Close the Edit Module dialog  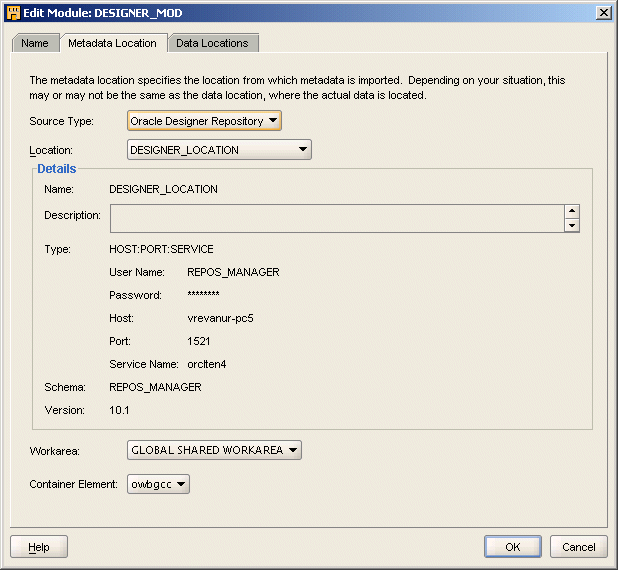604,13
